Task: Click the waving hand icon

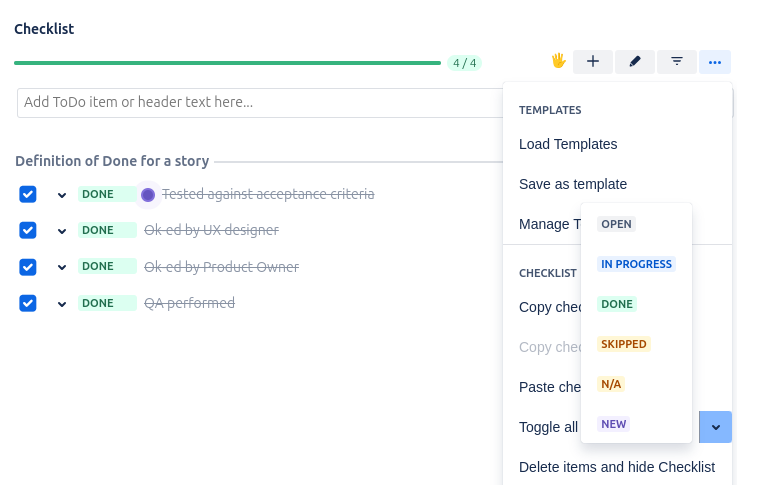Action: tap(559, 61)
